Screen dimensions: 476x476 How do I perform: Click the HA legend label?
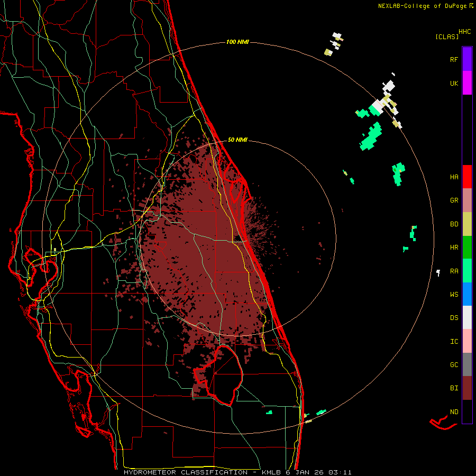[454, 177]
